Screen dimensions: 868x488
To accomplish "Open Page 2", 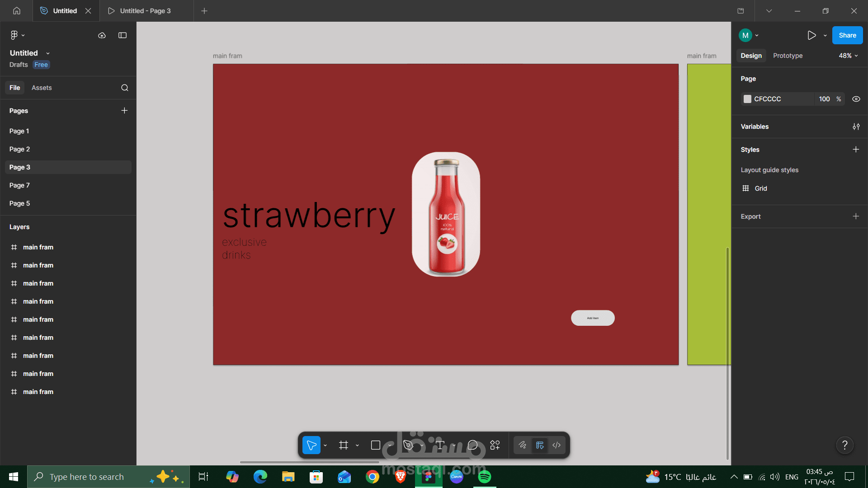I will (68, 149).
